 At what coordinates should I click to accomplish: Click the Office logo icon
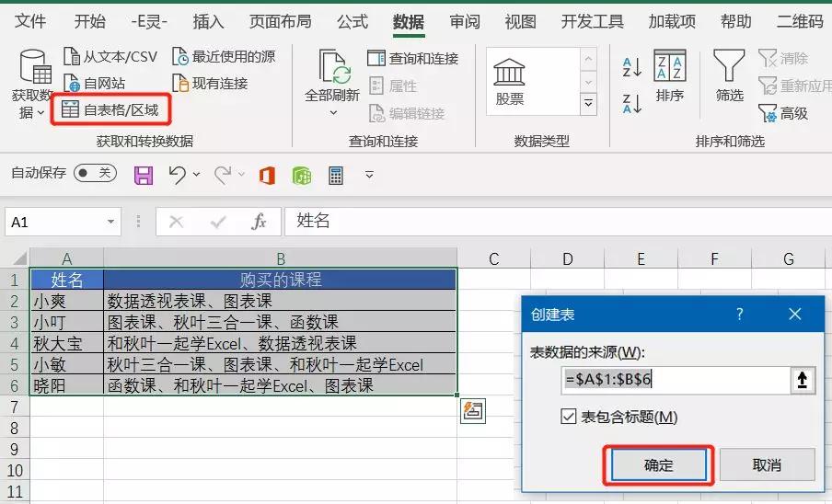point(267,175)
